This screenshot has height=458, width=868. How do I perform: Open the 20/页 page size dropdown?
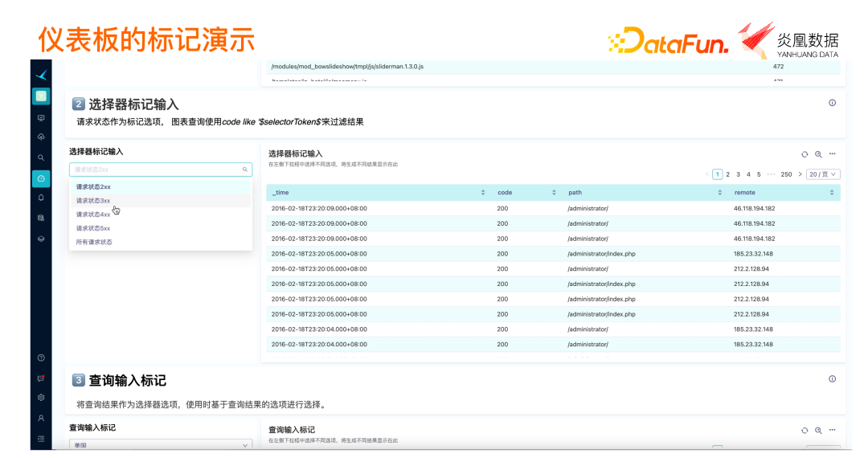pyautogui.click(x=823, y=174)
